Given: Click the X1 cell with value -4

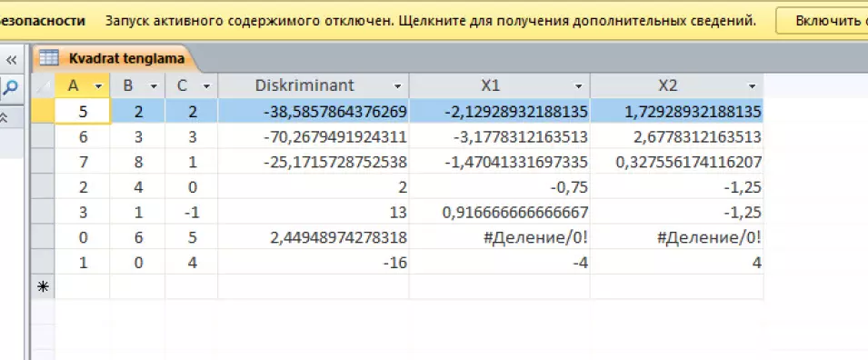Looking at the screenshot, I should click(500, 262).
